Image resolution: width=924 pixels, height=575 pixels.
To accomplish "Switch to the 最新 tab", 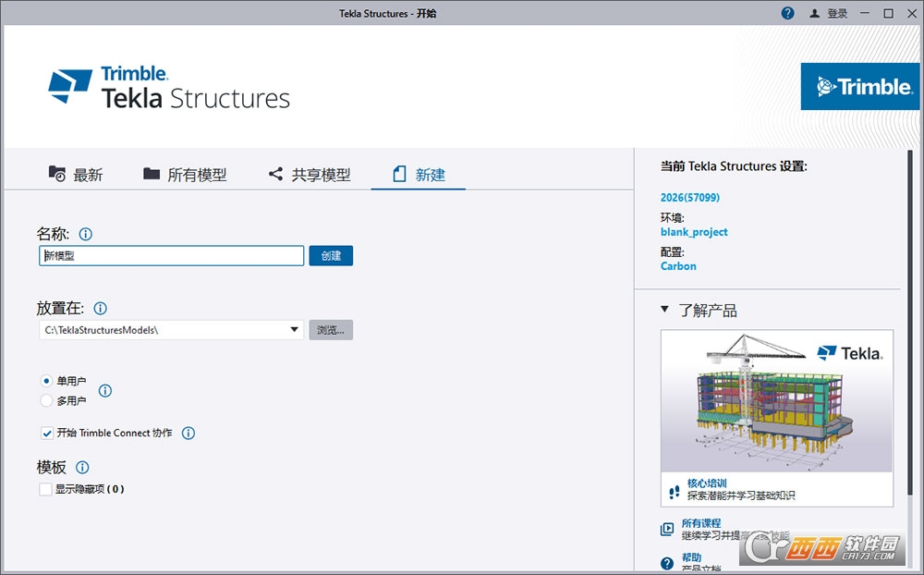I will (x=76, y=175).
